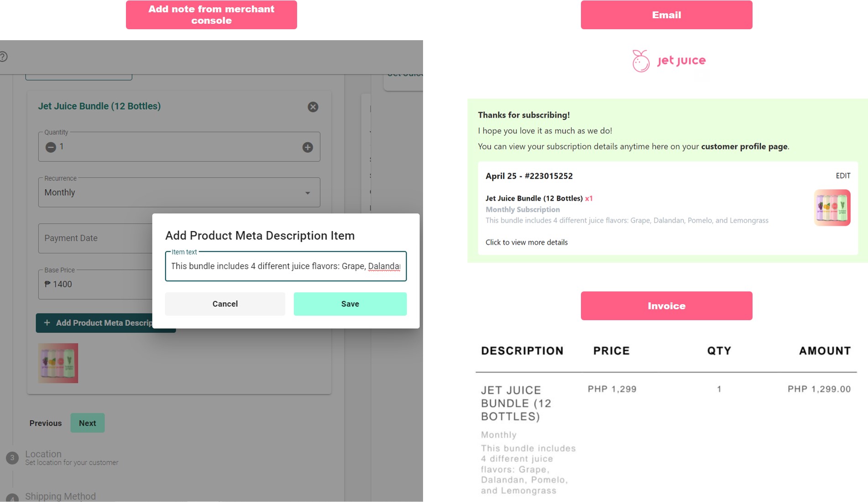868x502 pixels.
Task: Click the Monthly Subscription text in email
Action: (x=523, y=210)
